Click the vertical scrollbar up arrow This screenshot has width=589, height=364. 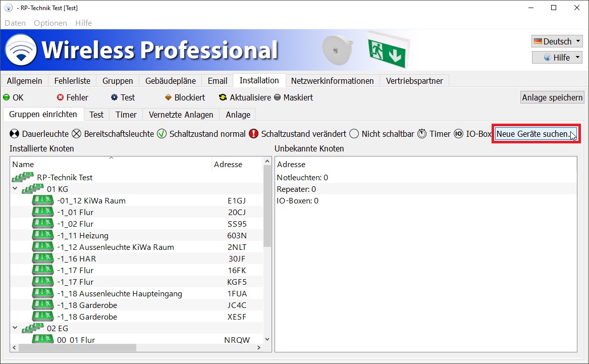coord(267,162)
